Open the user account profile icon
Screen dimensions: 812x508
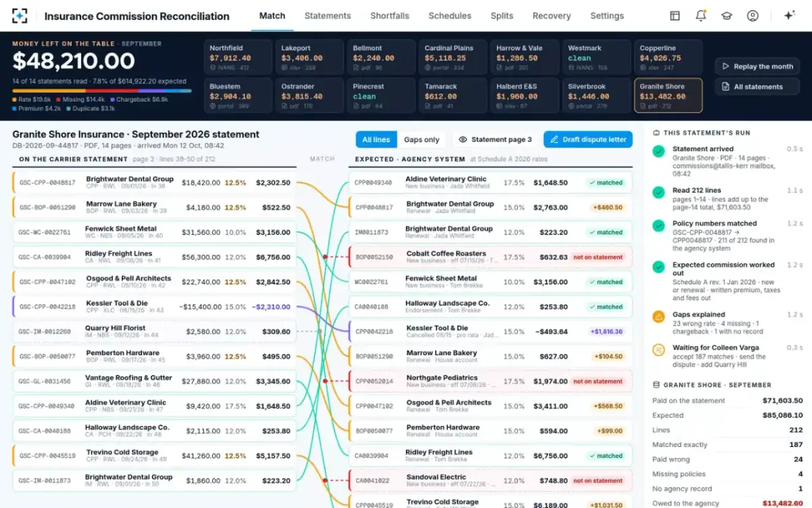point(752,16)
